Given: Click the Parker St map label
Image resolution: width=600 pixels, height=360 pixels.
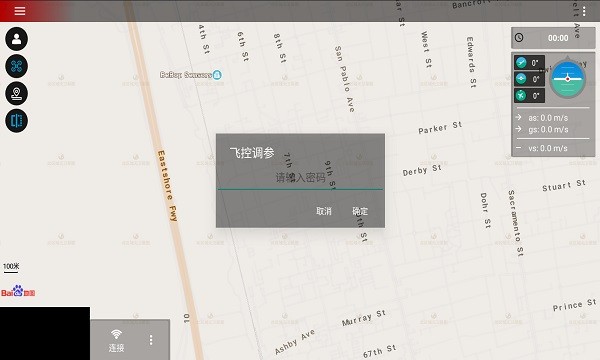Looking at the screenshot, I should 440,128.
